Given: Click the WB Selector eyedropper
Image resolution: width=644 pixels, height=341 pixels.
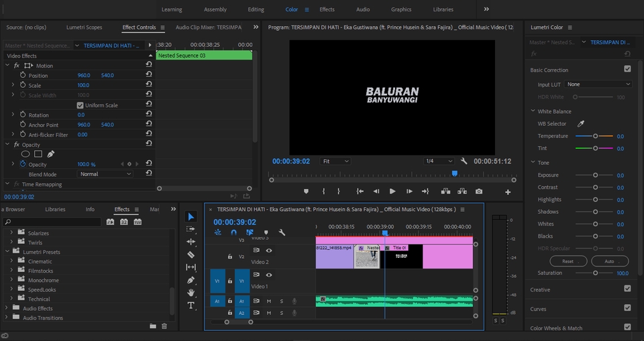Looking at the screenshot, I should (581, 123).
